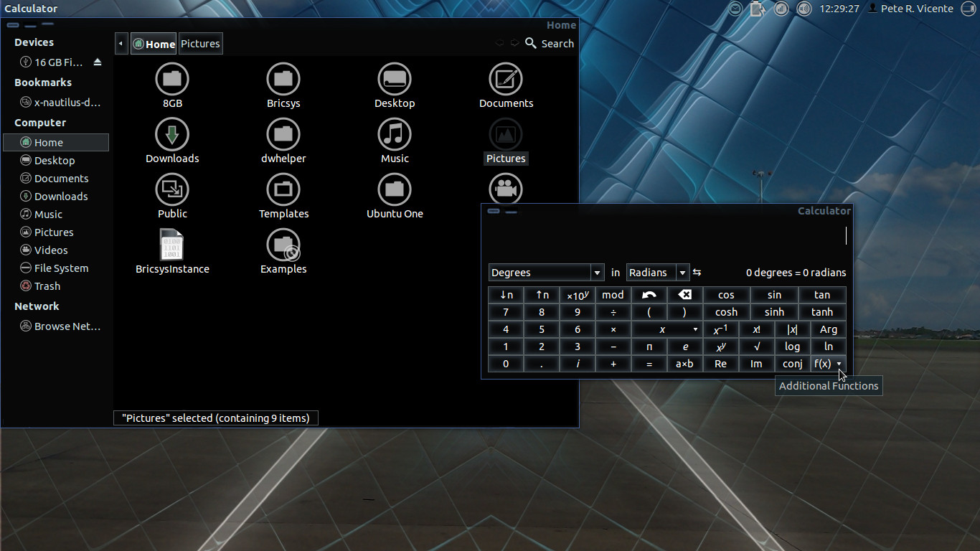
Task: Click the Pictures path bar button
Action: click(x=200, y=44)
